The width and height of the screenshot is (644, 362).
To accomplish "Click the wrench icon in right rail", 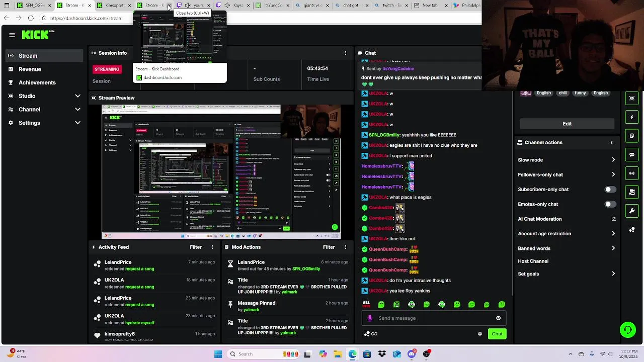I will [x=632, y=211].
